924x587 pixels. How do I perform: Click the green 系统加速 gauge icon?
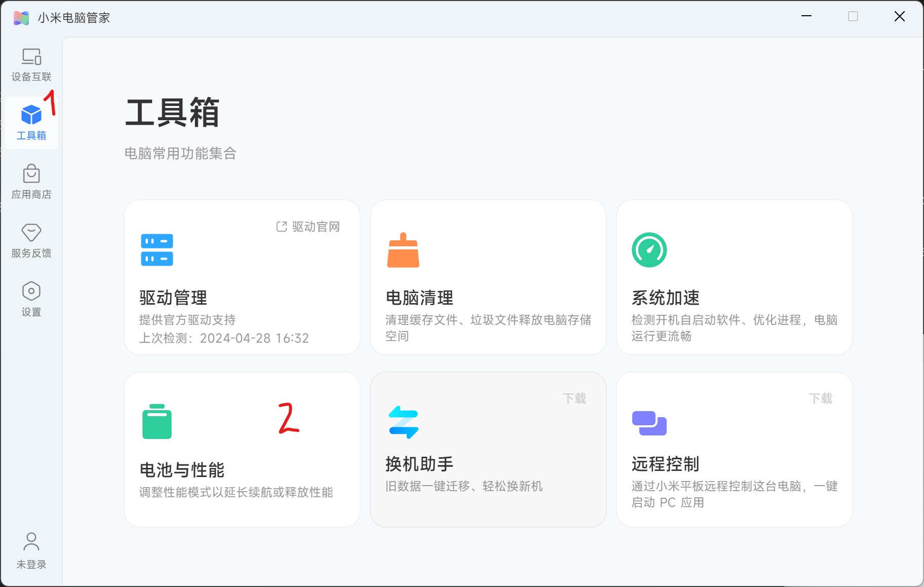[x=649, y=250]
